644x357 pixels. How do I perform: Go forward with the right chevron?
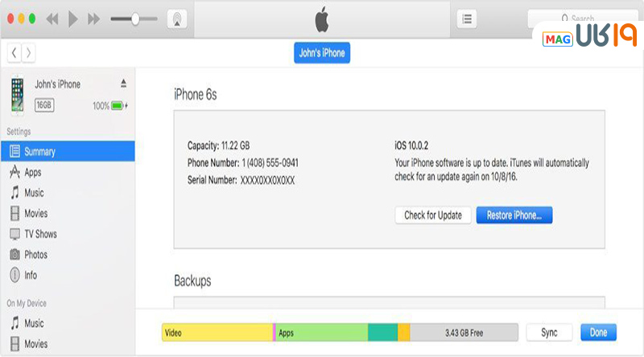tap(29, 53)
